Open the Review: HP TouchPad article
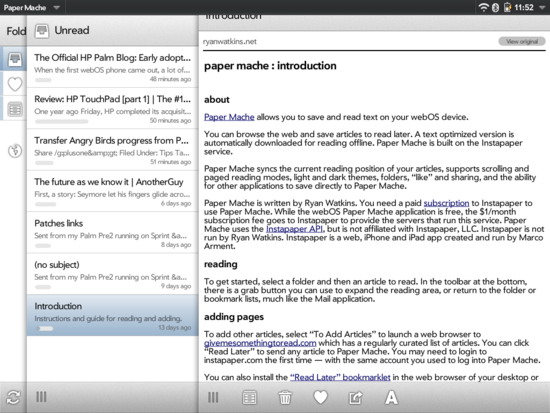 [113, 108]
